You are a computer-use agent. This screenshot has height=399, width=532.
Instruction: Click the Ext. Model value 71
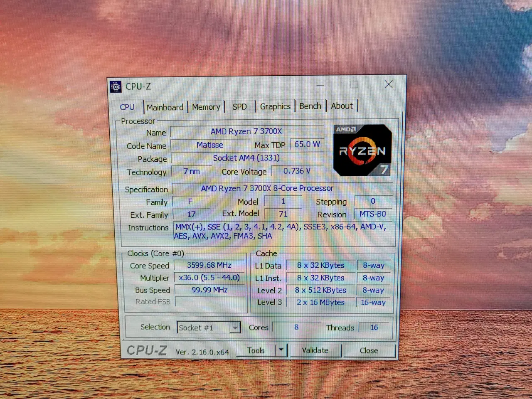(x=283, y=214)
